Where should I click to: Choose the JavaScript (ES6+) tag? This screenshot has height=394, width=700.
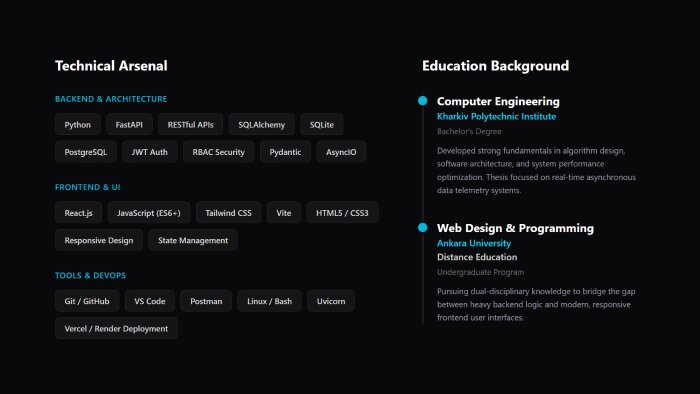coord(149,213)
